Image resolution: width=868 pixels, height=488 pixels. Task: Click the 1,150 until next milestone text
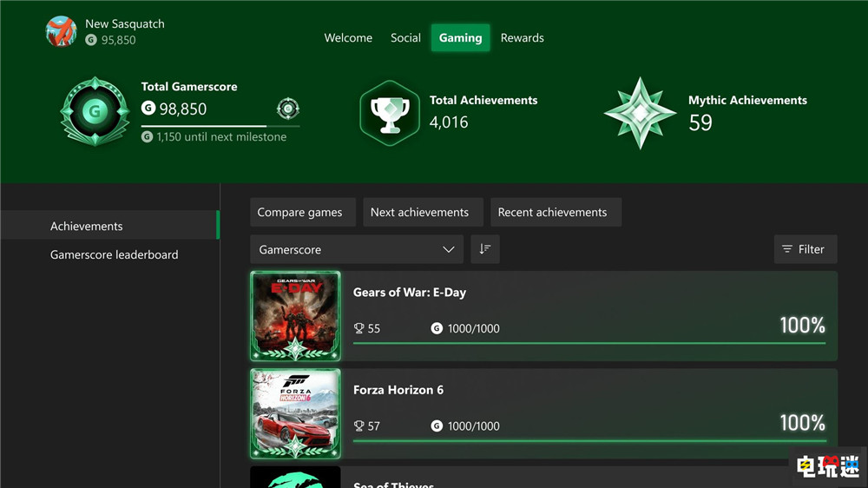pos(221,137)
